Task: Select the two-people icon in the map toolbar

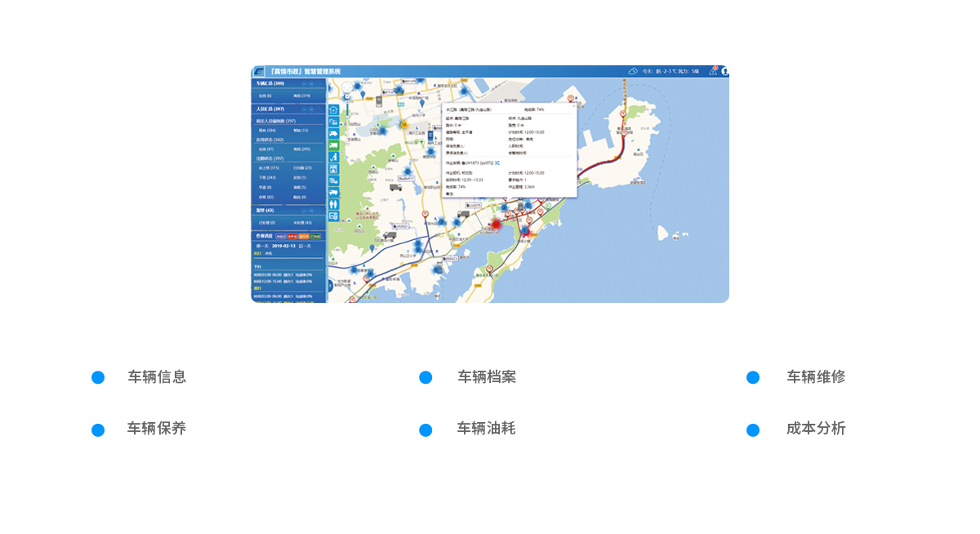Action: [x=333, y=204]
